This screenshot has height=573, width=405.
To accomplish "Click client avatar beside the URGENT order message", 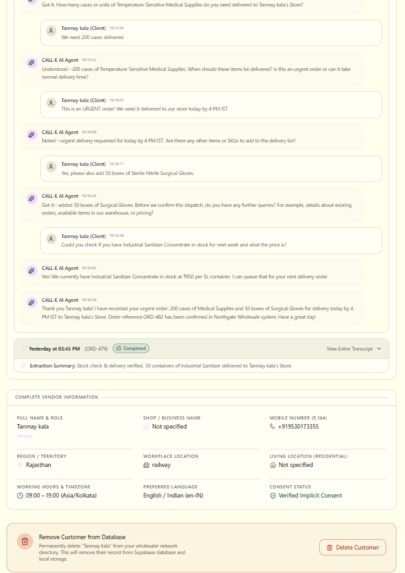I will point(51,103).
